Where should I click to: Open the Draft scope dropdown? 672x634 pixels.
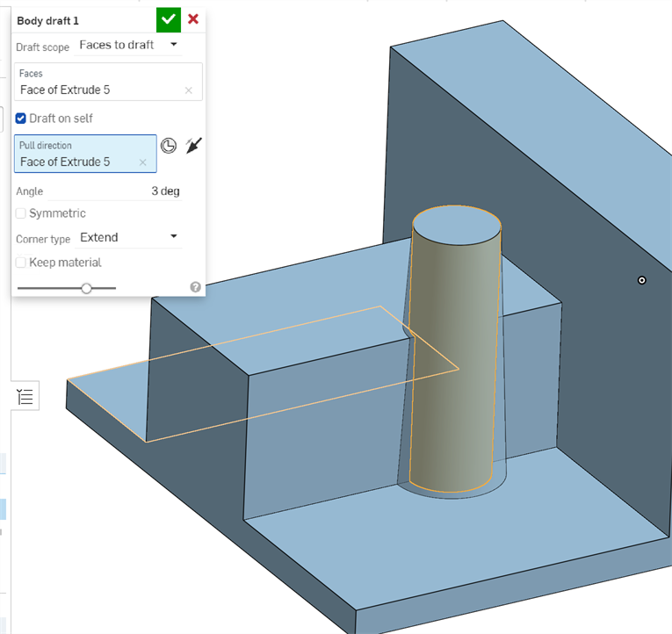(128, 45)
